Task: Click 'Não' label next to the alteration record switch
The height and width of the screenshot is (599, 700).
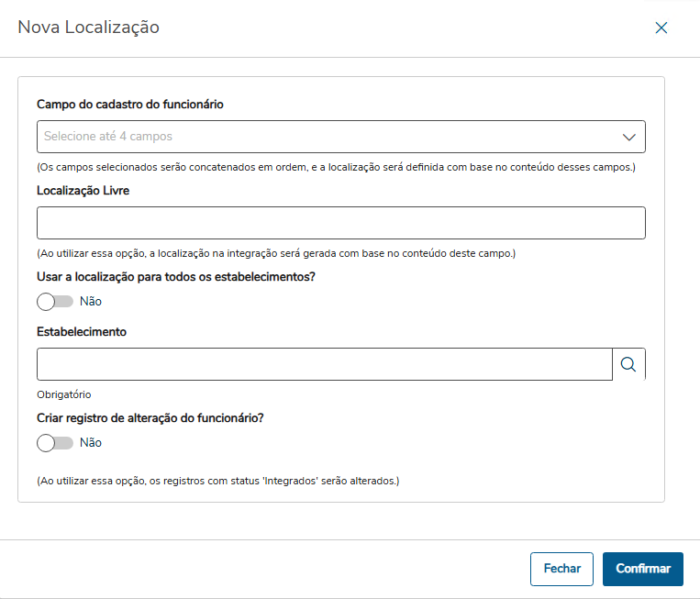Action: pos(91,443)
